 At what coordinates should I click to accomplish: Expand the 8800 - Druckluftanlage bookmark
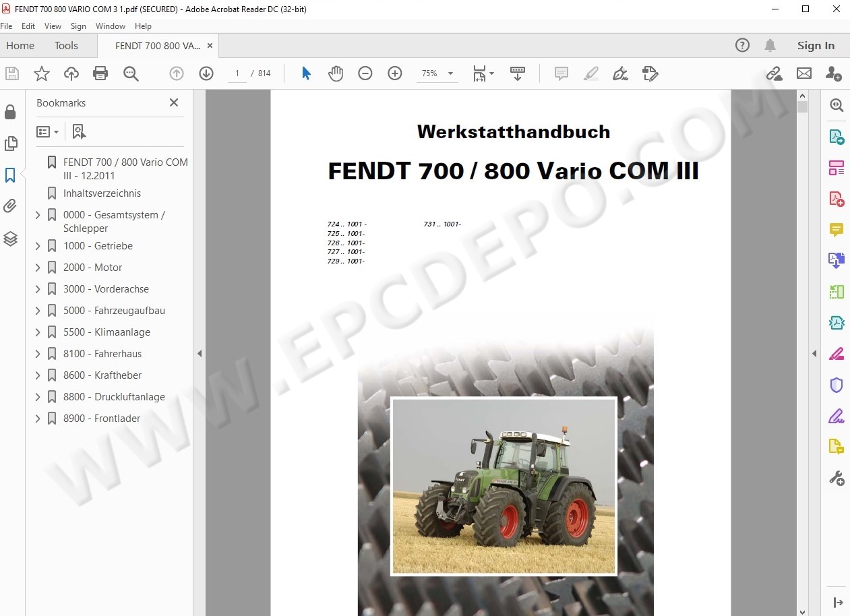(x=38, y=397)
